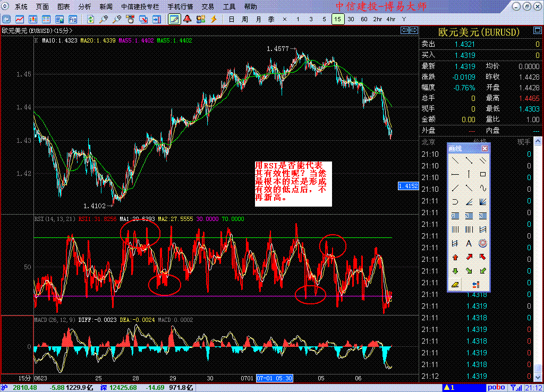The image size is (544, 392).
Task: Open the red line chart toolbar icon
Action: click(x=20, y=20)
